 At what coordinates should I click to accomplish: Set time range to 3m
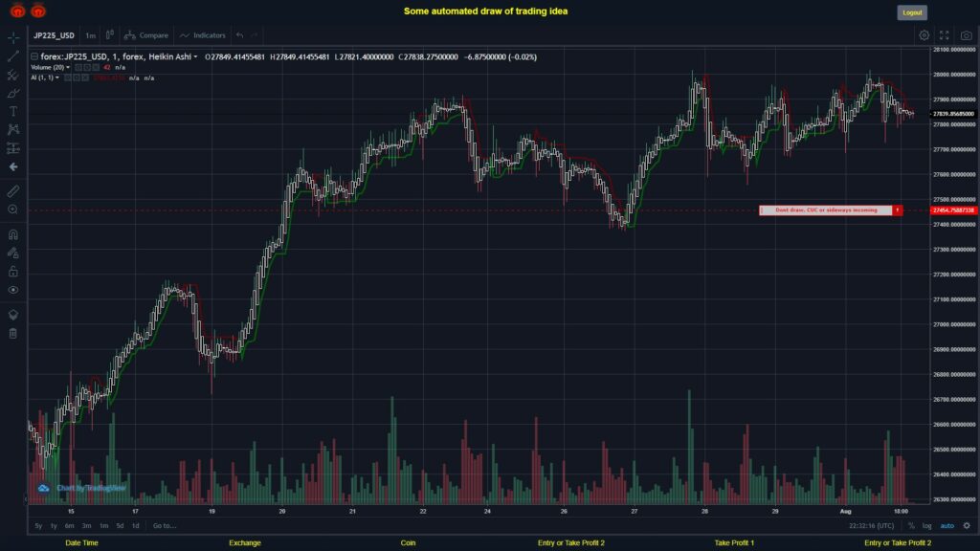[87, 526]
